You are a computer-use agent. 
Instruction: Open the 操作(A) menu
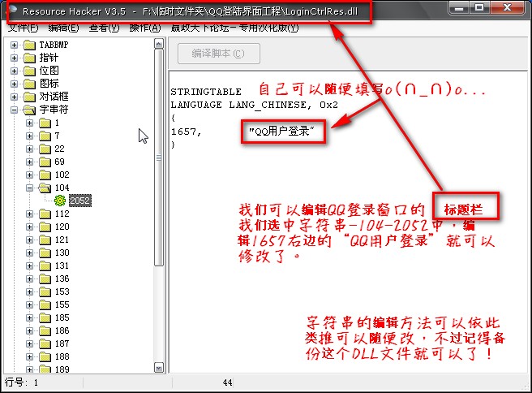tap(144, 28)
